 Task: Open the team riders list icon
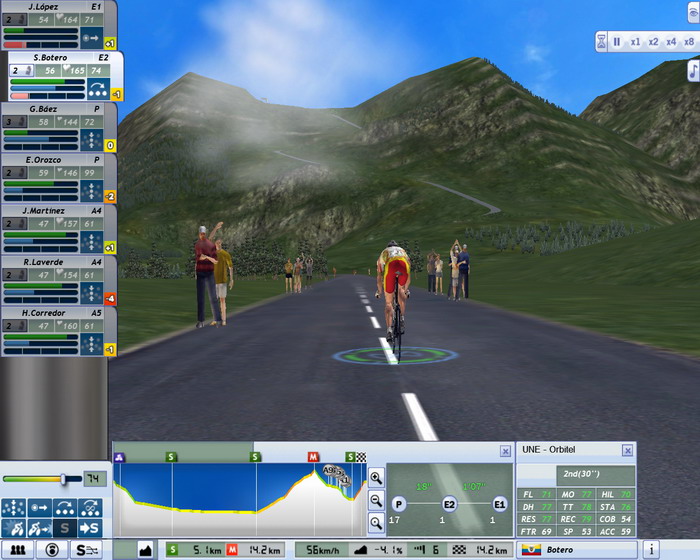point(18,550)
